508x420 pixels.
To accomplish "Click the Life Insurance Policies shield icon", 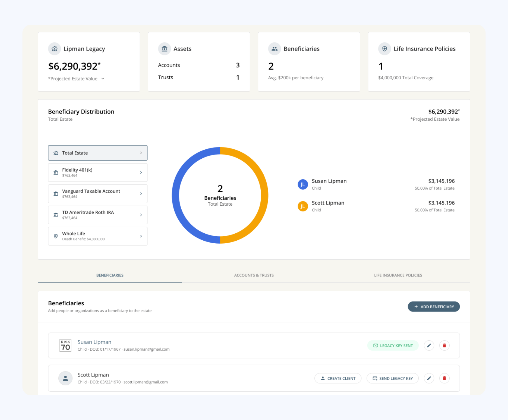I will click(385, 49).
